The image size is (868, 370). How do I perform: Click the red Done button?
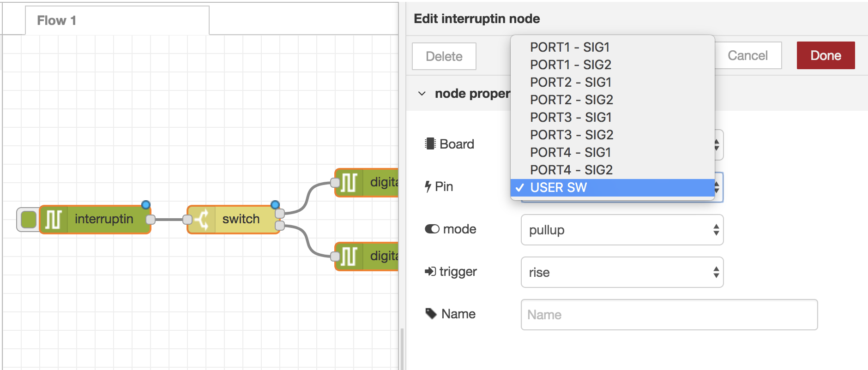pyautogui.click(x=825, y=55)
